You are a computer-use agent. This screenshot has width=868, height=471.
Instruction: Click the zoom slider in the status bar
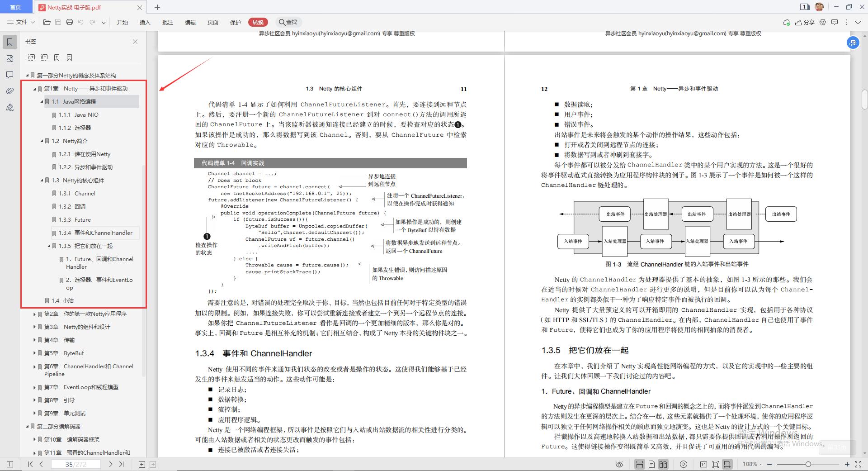click(x=808, y=464)
